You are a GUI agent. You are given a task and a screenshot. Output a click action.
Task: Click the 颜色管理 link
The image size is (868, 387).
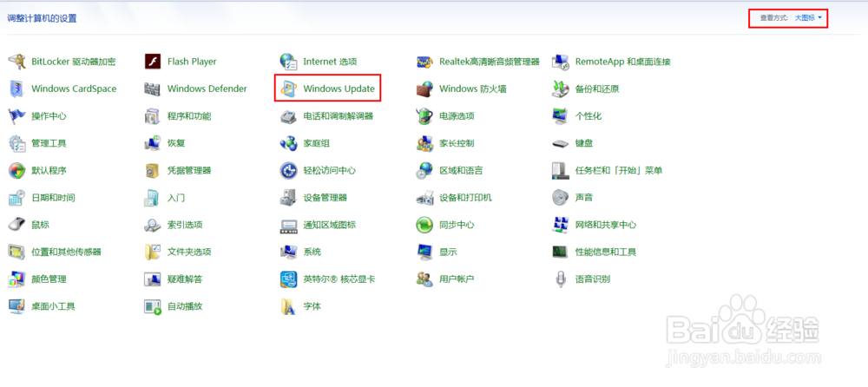point(49,279)
